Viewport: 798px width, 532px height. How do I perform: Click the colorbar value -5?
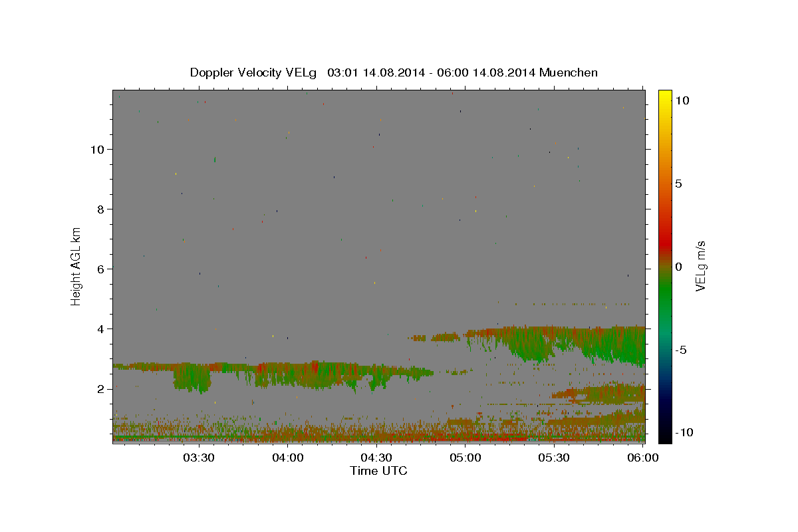(x=681, y=350)
